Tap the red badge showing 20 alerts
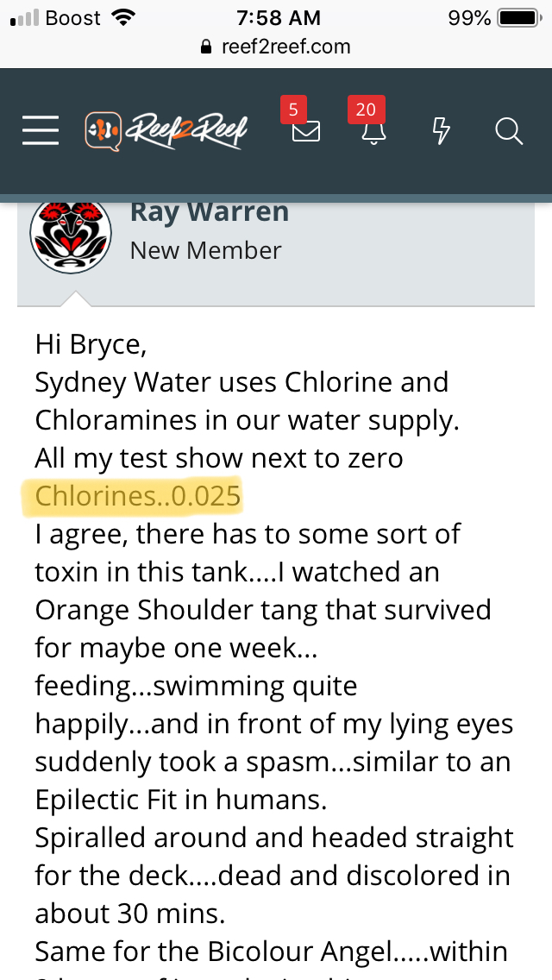Viewport: 552px width, 980px height. click(366, 110)
